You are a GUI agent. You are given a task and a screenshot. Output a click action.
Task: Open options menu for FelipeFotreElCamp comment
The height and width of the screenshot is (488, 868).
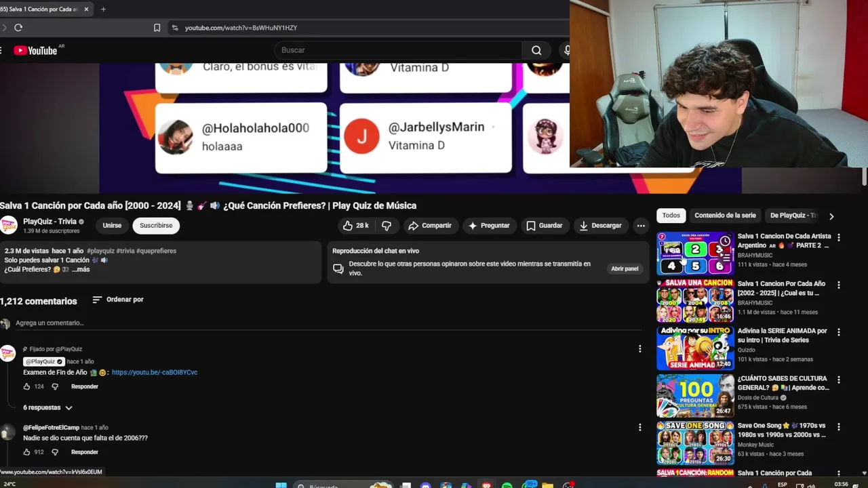tap(639, 428)
